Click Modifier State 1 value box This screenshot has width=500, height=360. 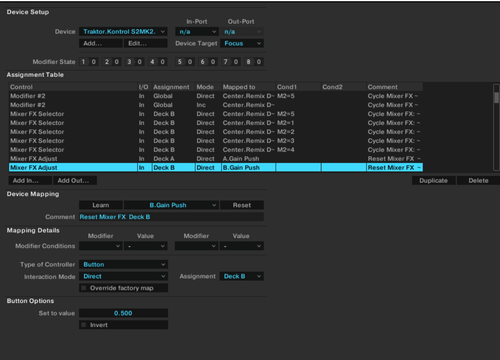coord(94,62)
